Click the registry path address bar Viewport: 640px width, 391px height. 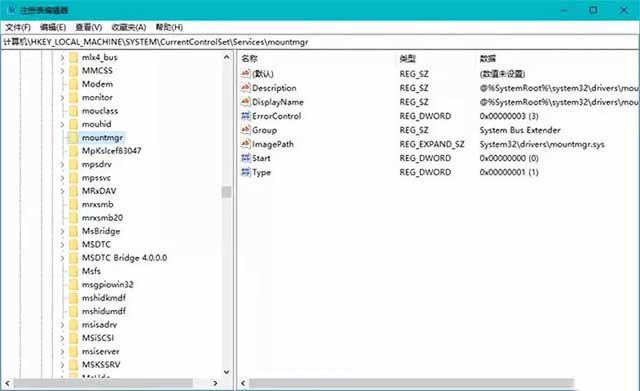[x=320, y=42]
